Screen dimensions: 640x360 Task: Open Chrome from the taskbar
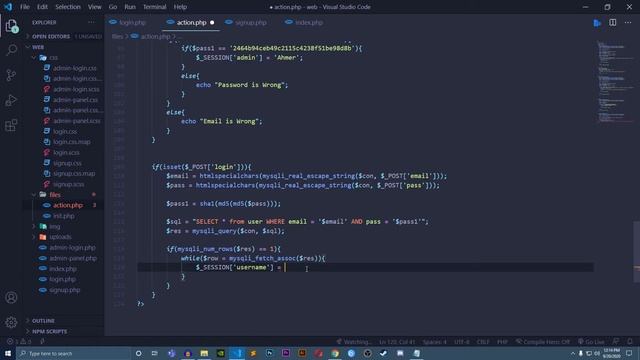point(335,353)
